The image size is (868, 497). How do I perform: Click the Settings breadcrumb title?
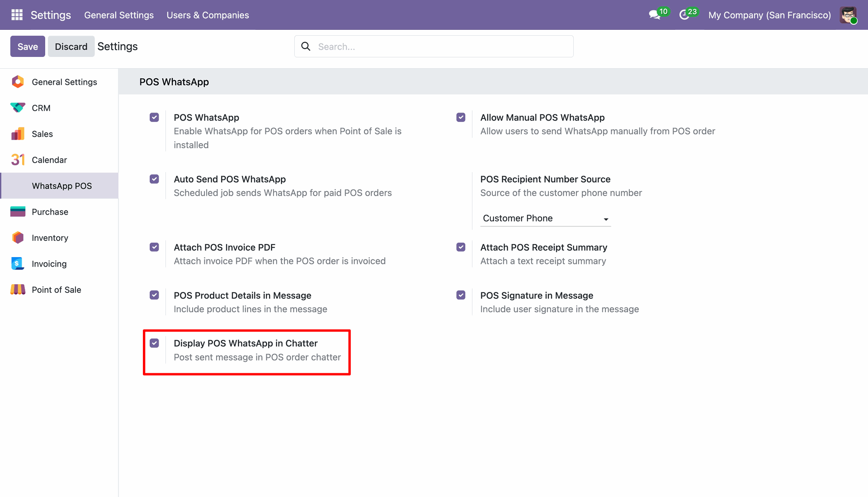coord(118,47)
